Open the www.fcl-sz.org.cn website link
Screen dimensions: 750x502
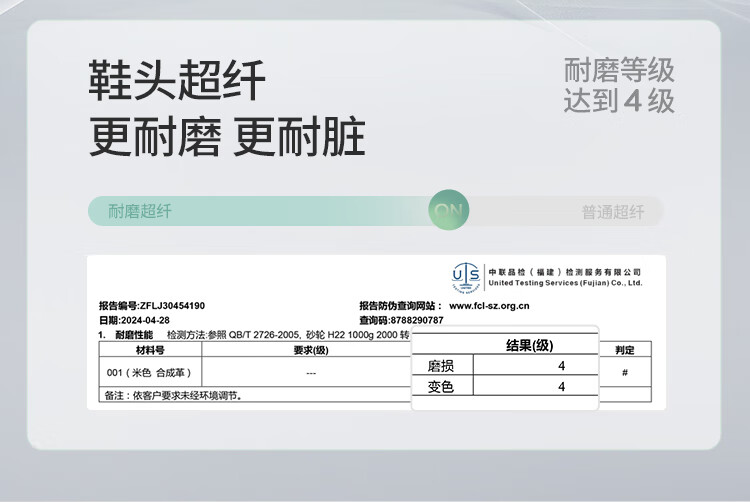[489, 306]
